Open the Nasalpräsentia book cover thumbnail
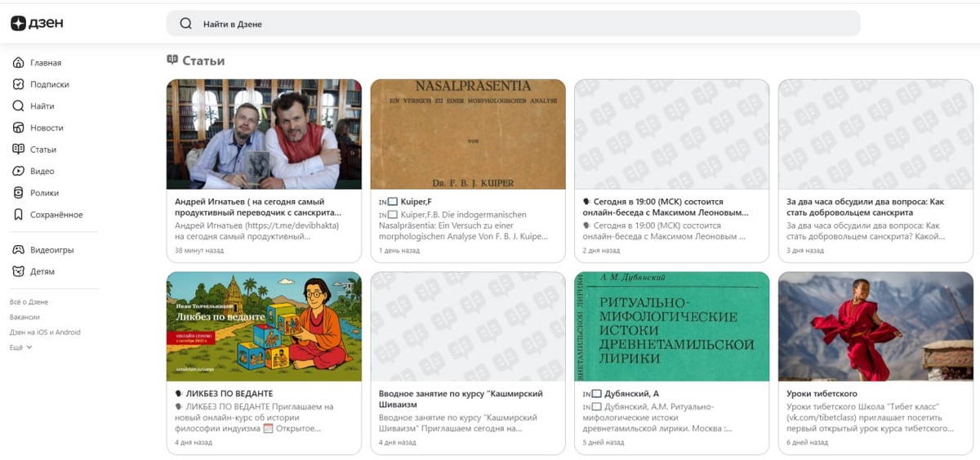The height and width of the screenshot is (460, 980). click(x=468, y=135)
